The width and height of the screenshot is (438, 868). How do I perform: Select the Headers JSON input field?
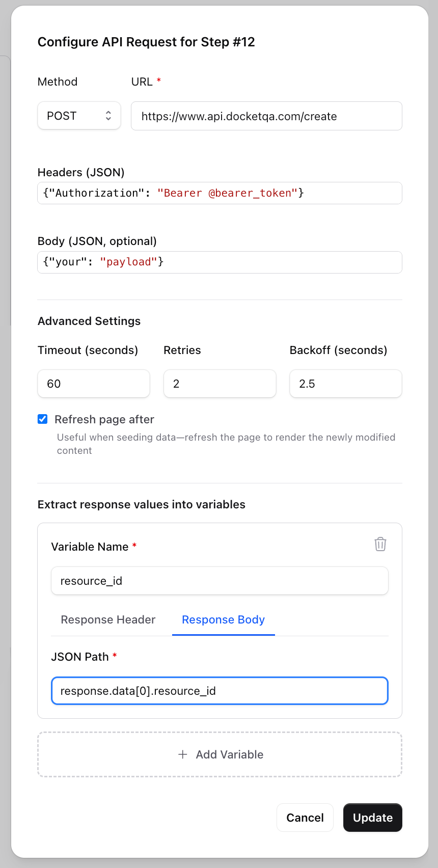220,193
